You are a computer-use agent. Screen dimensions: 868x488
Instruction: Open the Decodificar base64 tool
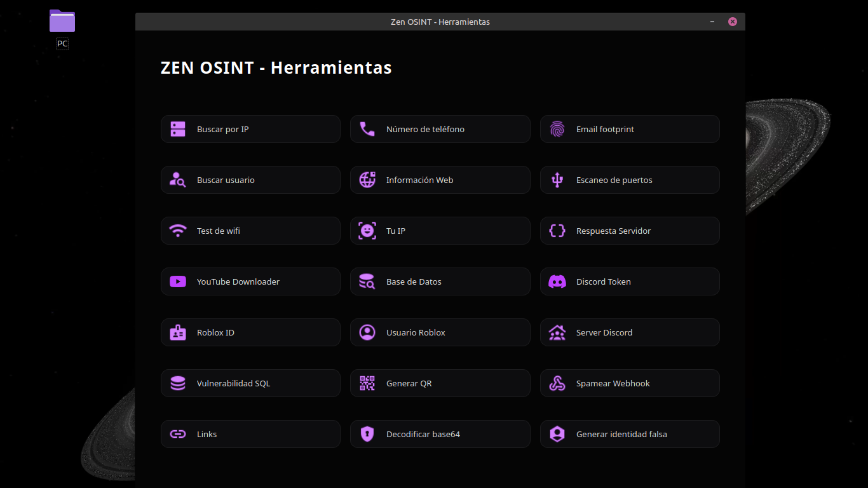pyautogui.click(x=440, y=434)
